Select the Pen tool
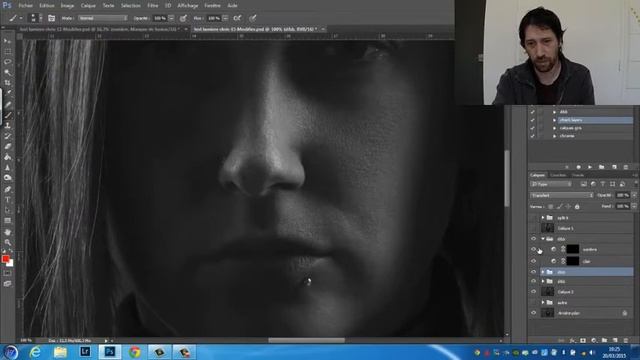Viewport: 640px width, 360px height. tap(7, 189)
